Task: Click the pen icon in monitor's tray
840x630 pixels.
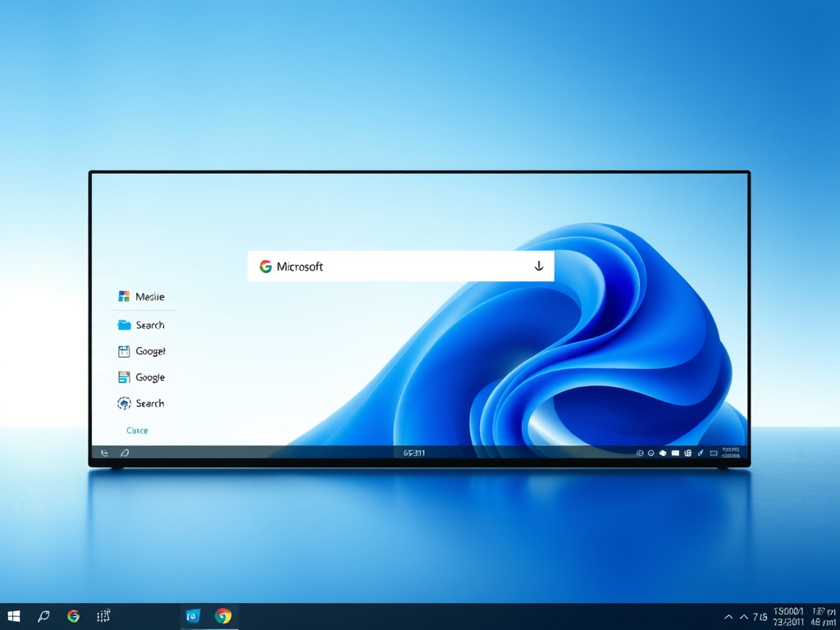Action: point(701,453)
